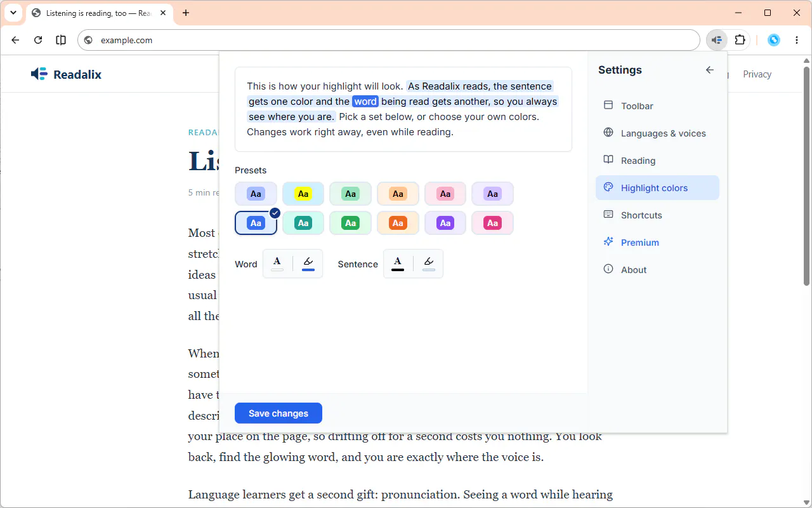The width and height of the screenshot is (812, 508).
Task: Minimize the browser window
Action: [x=738, y=13]
